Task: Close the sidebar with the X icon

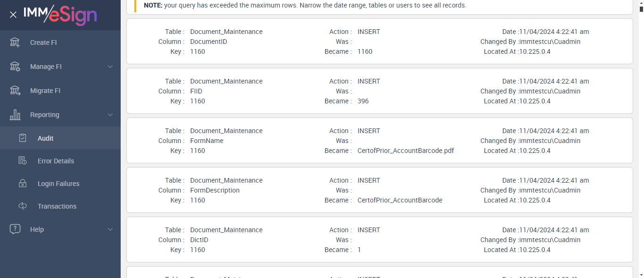Action: point(13,15)
